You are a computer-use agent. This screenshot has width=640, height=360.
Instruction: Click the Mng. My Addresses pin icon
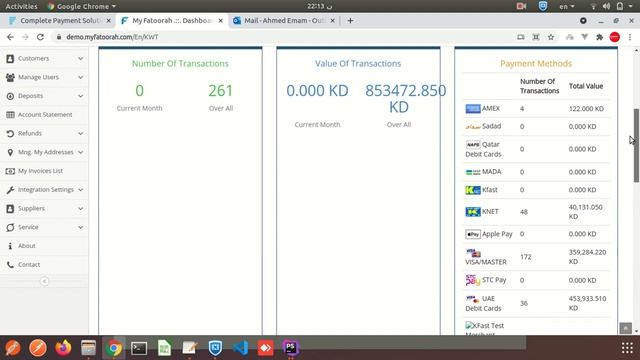[10, 152]
